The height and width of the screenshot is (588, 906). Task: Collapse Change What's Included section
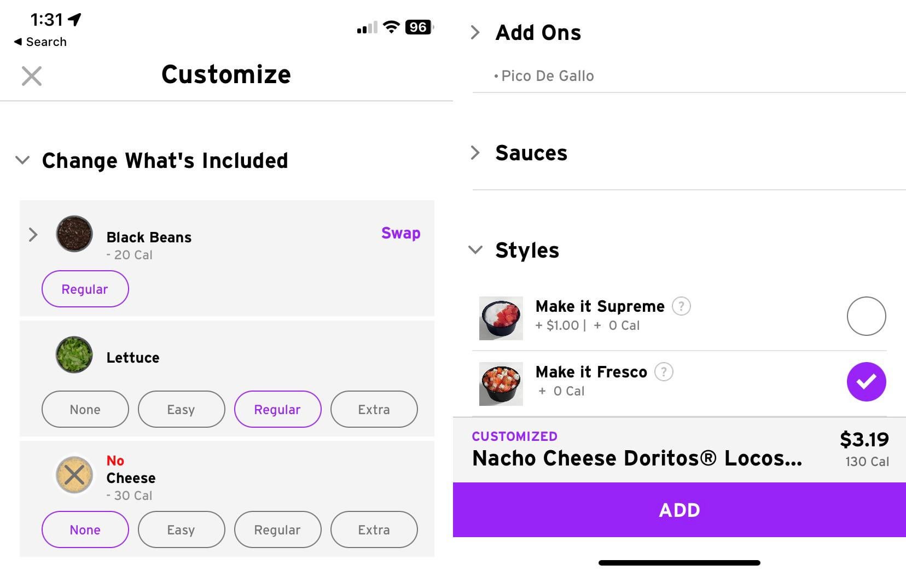[x=23, y=160]
